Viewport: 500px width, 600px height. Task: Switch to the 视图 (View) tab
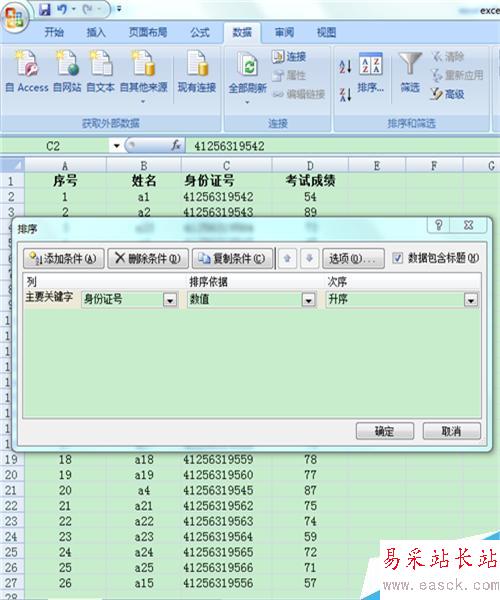(326, 33)
